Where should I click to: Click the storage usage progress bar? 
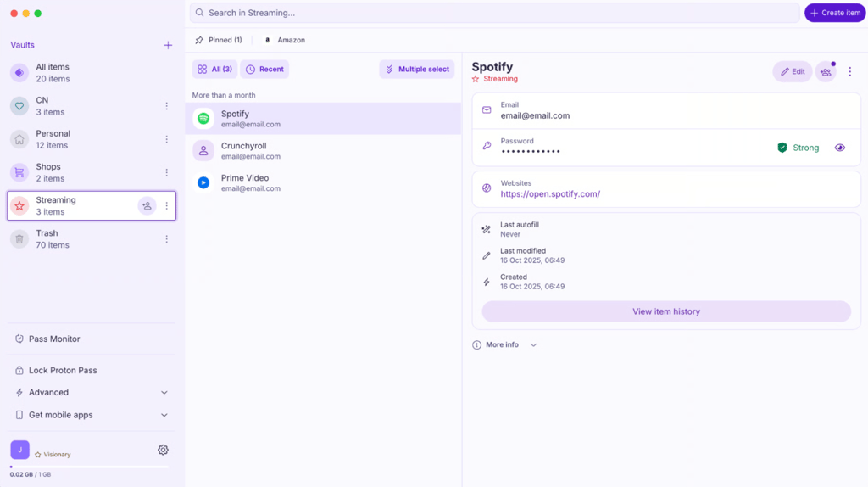pos(89,467)
